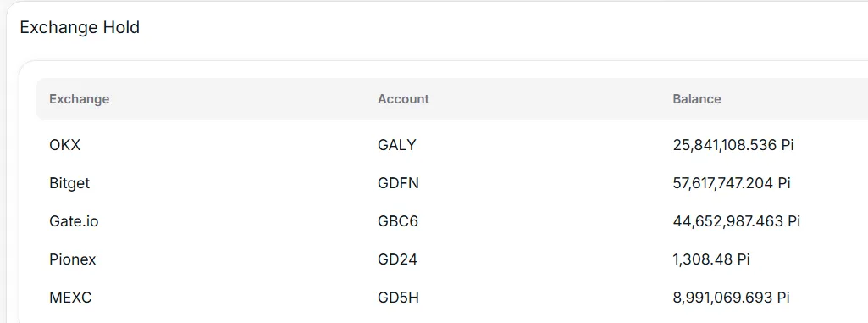Click the 8,991,069.693 Pi balance
This screenshot has width=868, height=323.
point(731,298)
